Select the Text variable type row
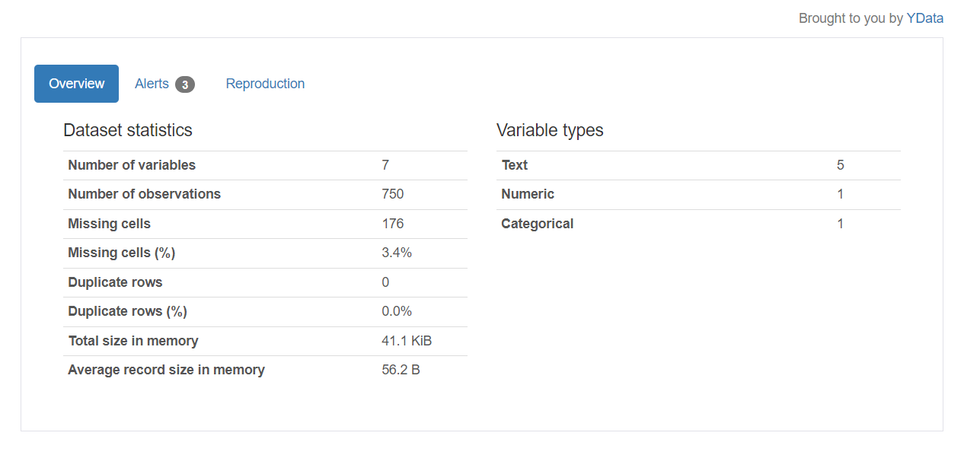The height and width of the screenshot is (455, 980). click(x=698, y=165)
